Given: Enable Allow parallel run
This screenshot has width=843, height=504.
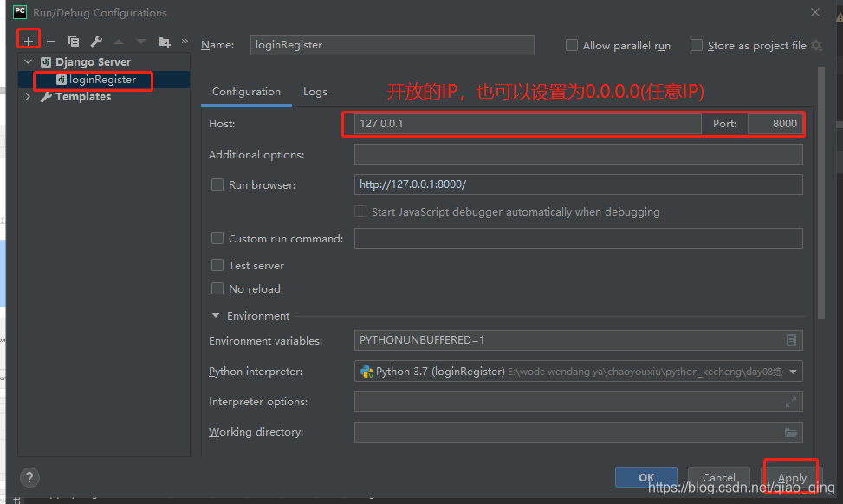Looking at the screenshot, I should pos(572,45).
